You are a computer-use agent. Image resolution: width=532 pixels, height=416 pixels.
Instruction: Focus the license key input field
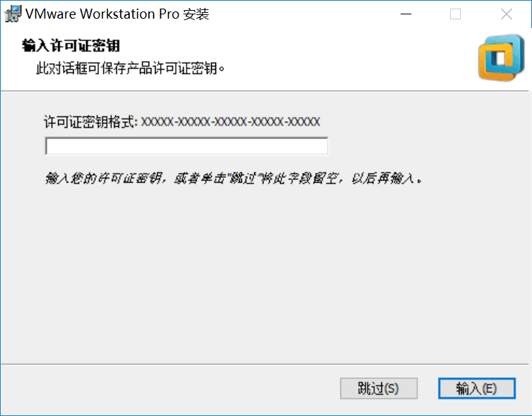pos(187,146)
